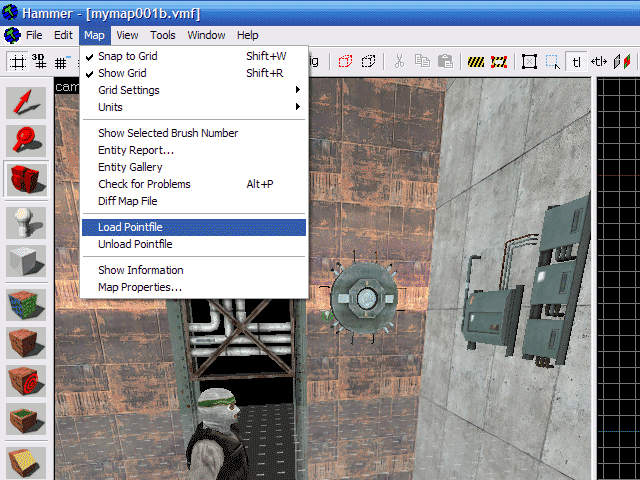Click the scissors Cut icon
The height and width of the screenshot is (480, 640).
click(398, 61)
